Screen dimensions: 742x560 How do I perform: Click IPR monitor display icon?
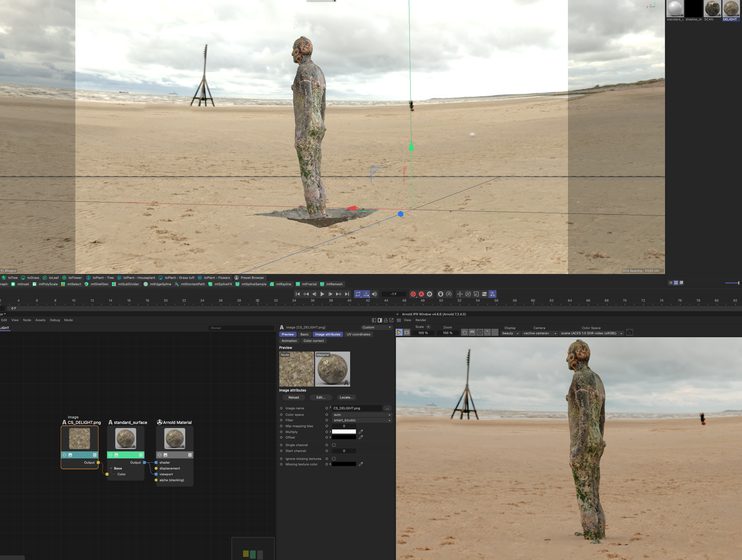tap(472, 333)
